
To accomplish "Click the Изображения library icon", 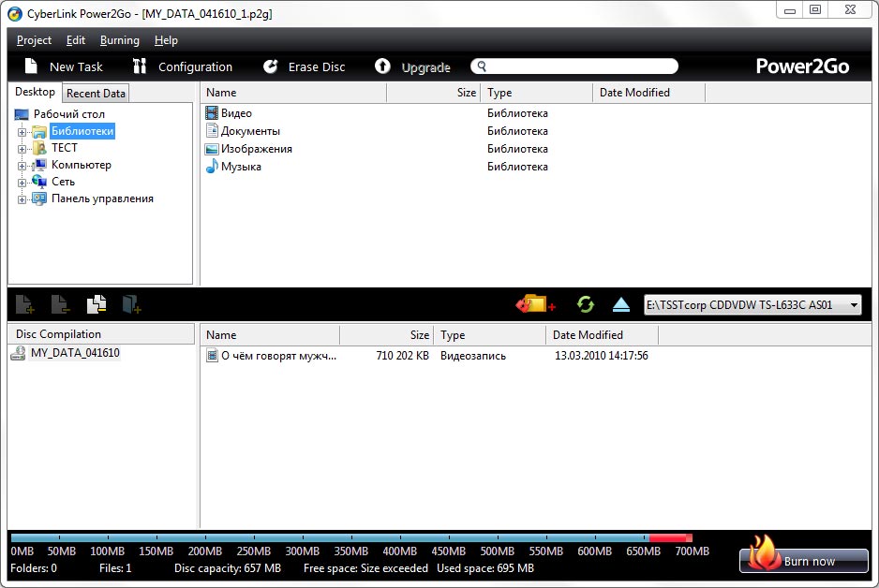I will point(212,149).
